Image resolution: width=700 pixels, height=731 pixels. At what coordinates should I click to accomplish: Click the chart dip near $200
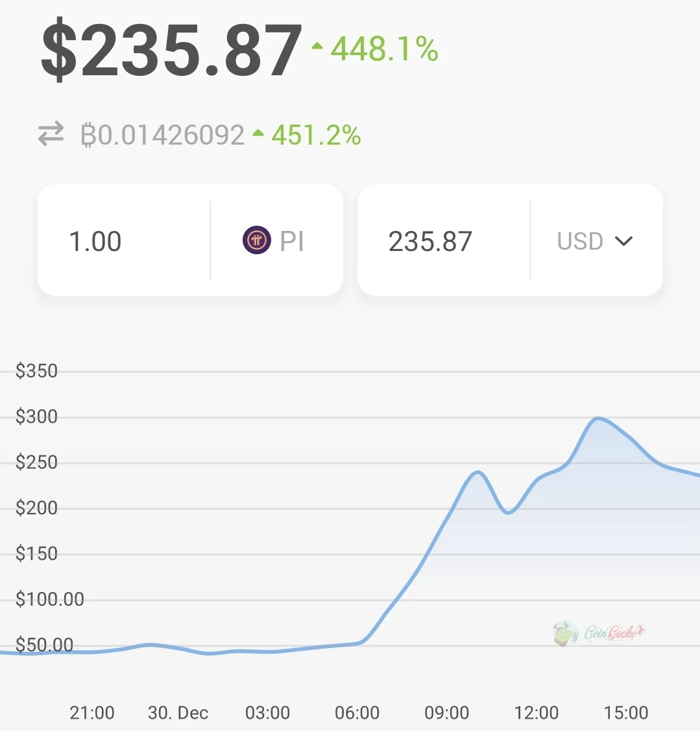[x=509, y=512]
